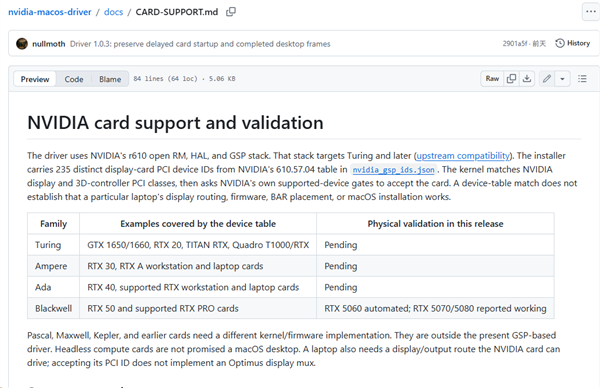Switch to the Blame tab
Image resolution: width=600 pixels, height=388 pixels.
110,79
